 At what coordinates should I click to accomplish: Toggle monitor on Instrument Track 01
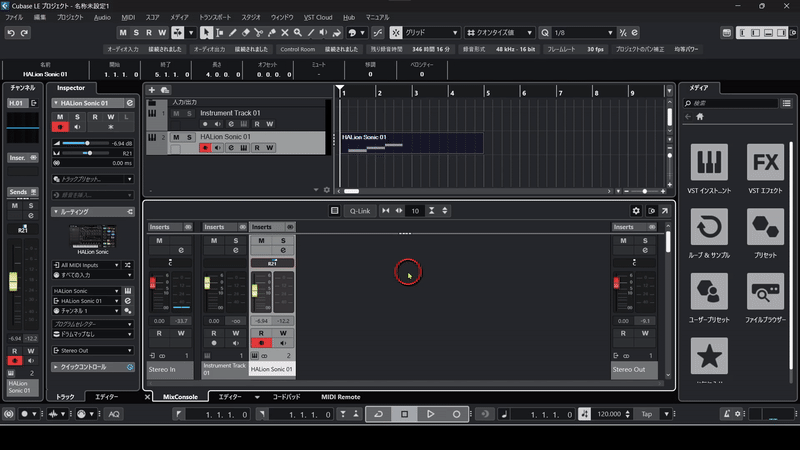[x=218, y=124]
